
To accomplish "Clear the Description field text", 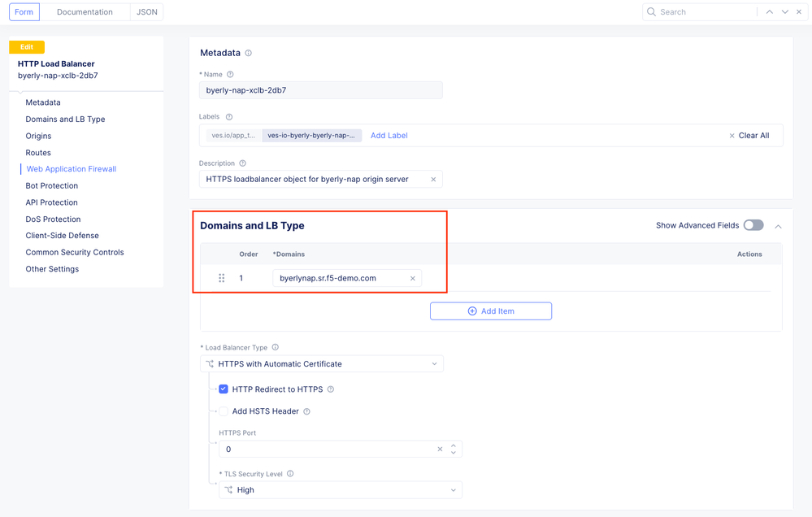I will [x=433, y=180].
